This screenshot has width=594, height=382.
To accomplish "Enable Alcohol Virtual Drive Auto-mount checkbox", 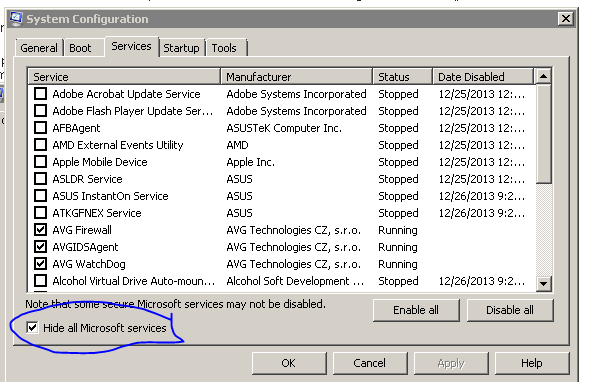I will click(41, 281).
